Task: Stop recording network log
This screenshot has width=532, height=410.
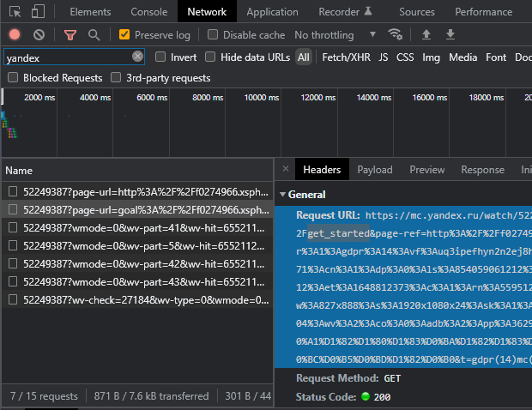Action: click(15, 34)
